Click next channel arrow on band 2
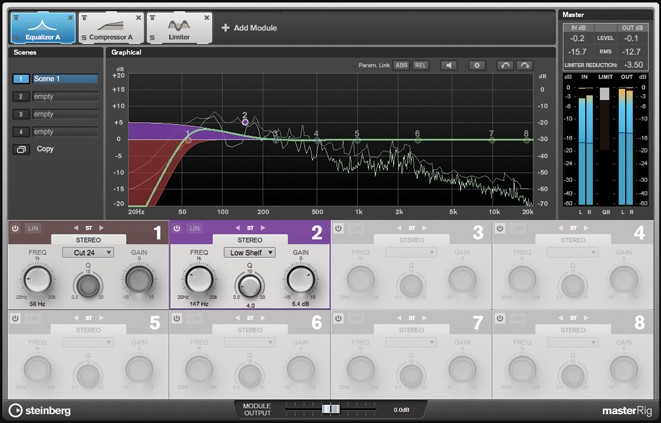 coord(263,228)
